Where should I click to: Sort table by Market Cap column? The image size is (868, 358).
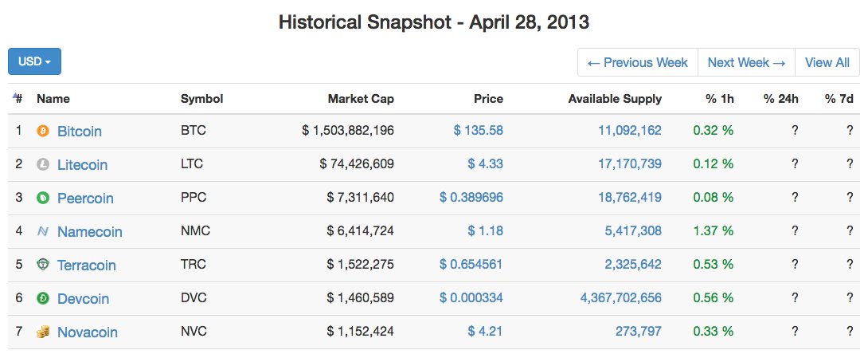click(x=361, y=99)
